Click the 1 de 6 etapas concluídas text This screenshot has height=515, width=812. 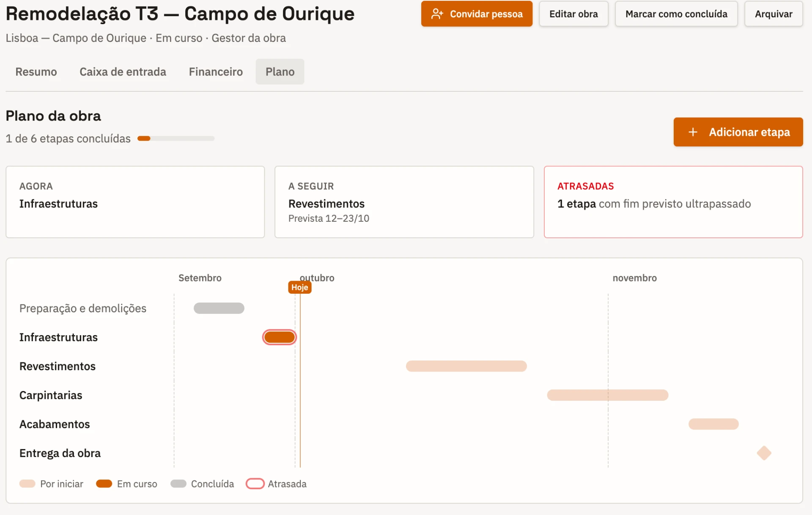68,138
